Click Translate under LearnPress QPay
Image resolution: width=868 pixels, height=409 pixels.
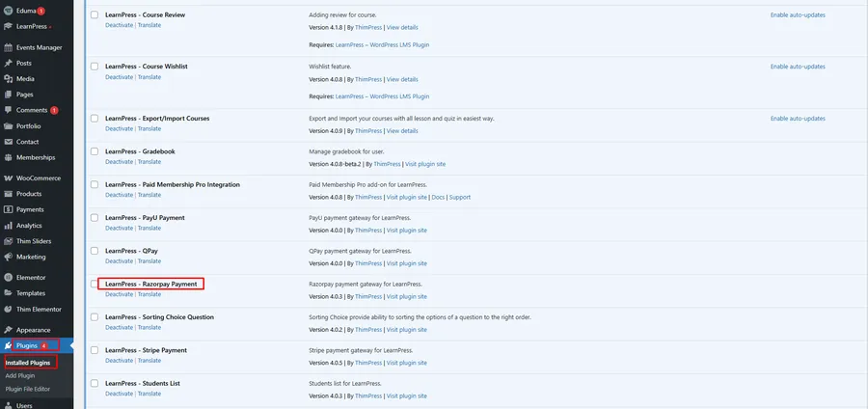149,261
